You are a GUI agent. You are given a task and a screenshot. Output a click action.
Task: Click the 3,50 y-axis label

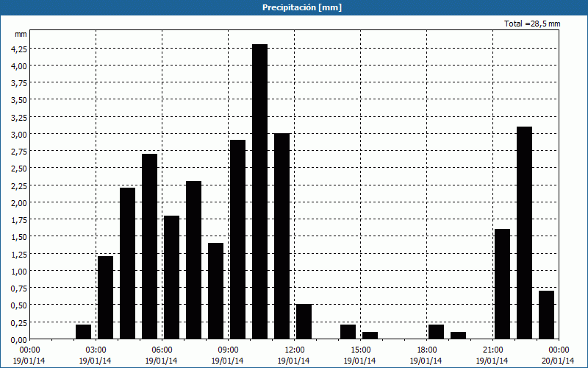(x=19, y=100)
